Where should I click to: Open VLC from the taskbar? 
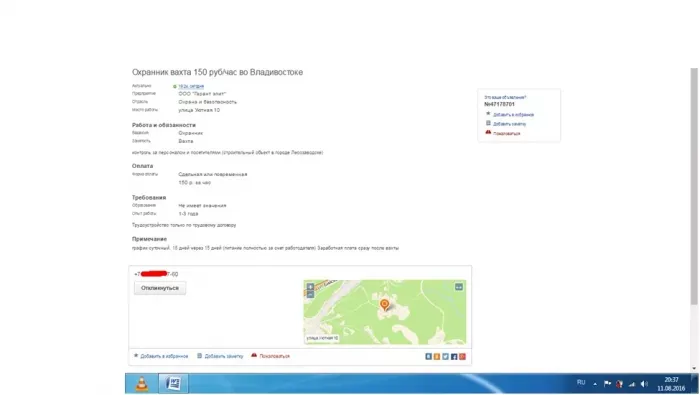tap(142, 384)
